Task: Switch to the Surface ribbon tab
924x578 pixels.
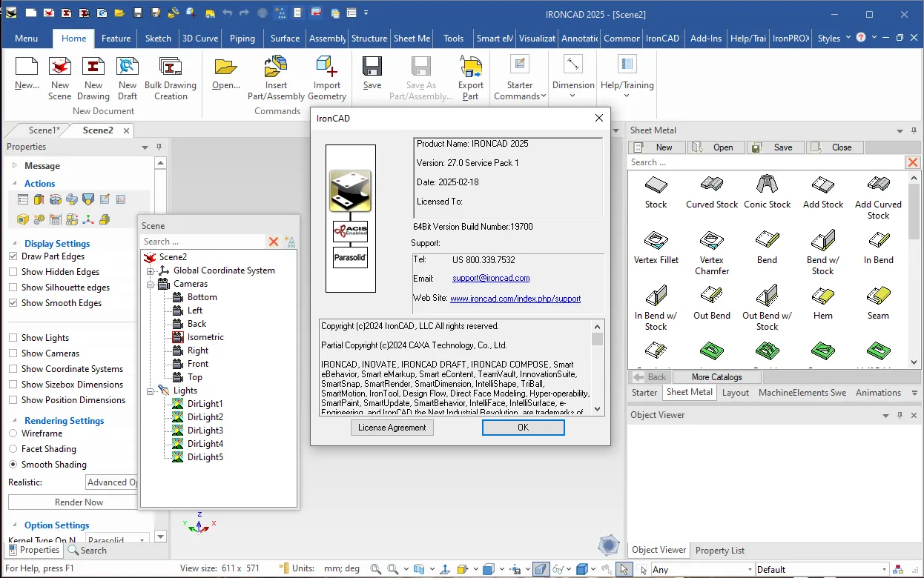Action: [x=285, y=39]
